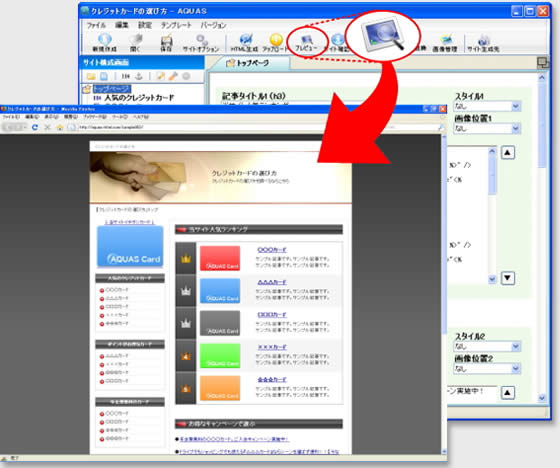Click the restore-panel icon right of the tab bar

click(543, 63)
